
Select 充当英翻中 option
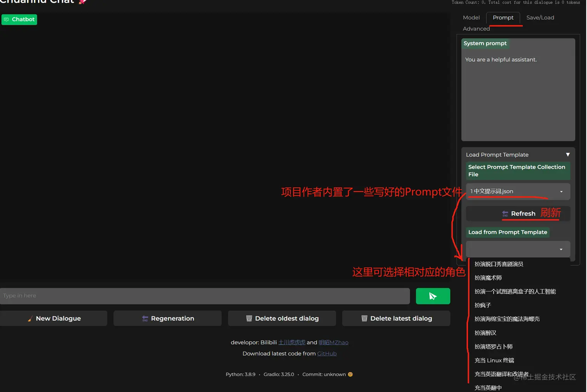pos(488,388)
